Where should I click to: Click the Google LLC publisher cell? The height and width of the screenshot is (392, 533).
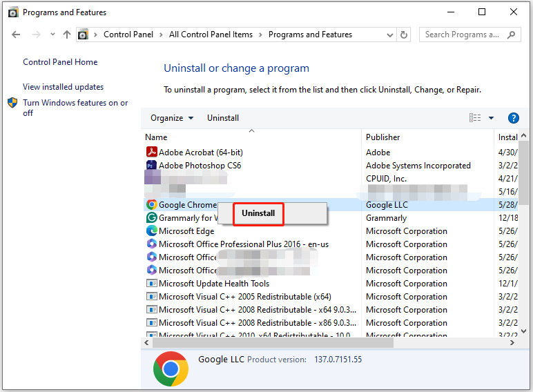pyautogui.click(x=387, y=205)
